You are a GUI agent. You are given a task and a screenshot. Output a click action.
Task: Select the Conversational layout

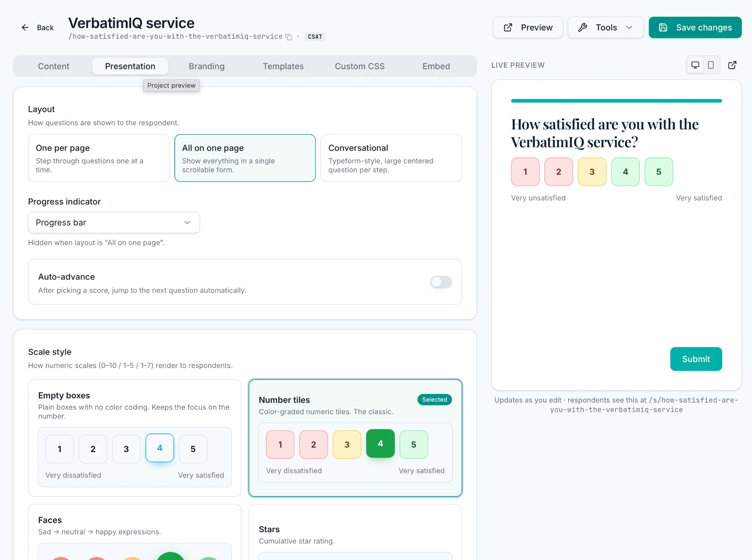(391, 158)
